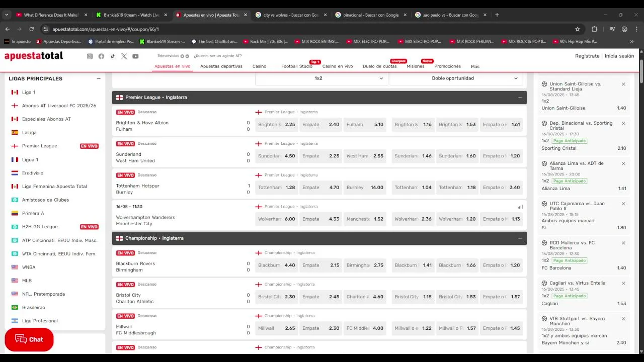Bookmark this page with the star icon
The image size is (644, 362).
click(x=578, y=29)
